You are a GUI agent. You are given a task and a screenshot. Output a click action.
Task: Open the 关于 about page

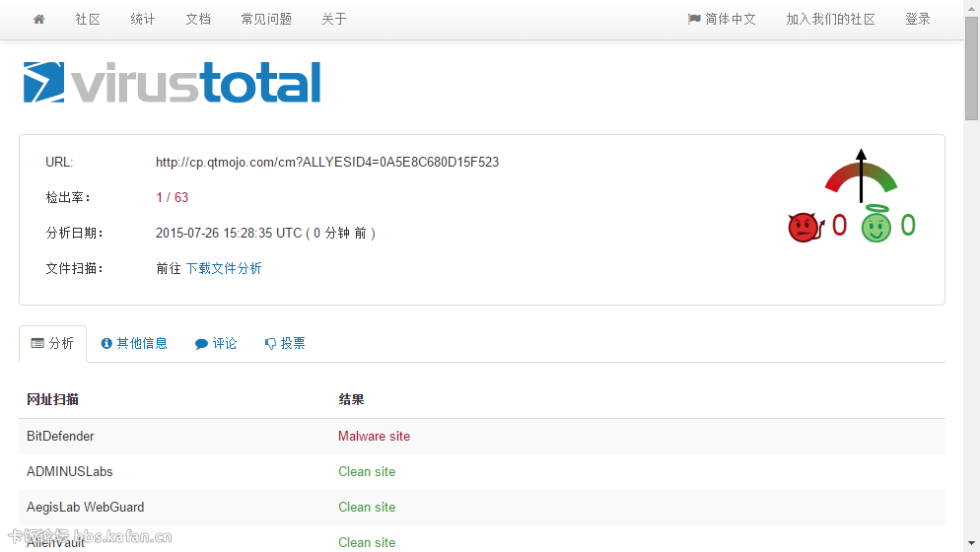(334, 20)
